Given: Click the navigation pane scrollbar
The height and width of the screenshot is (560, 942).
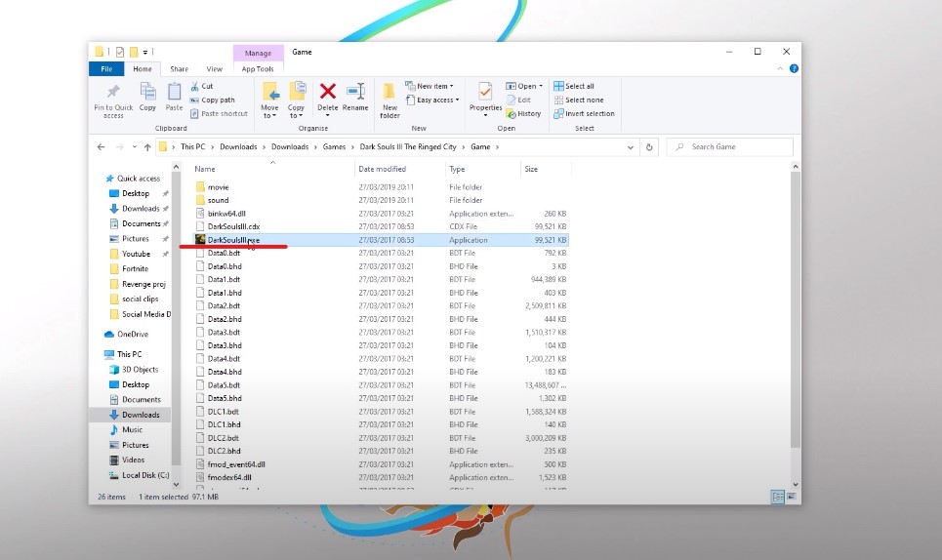Looking at the screenshot, I should pyautogui.click(x=176, y=318).
